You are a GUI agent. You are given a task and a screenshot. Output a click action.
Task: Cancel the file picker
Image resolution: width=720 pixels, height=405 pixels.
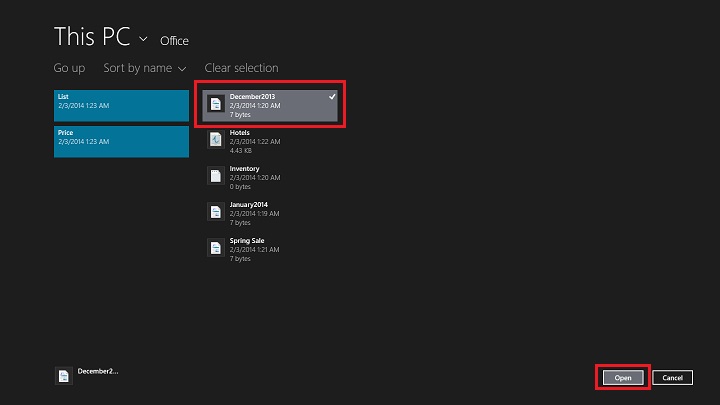point(672,377)
